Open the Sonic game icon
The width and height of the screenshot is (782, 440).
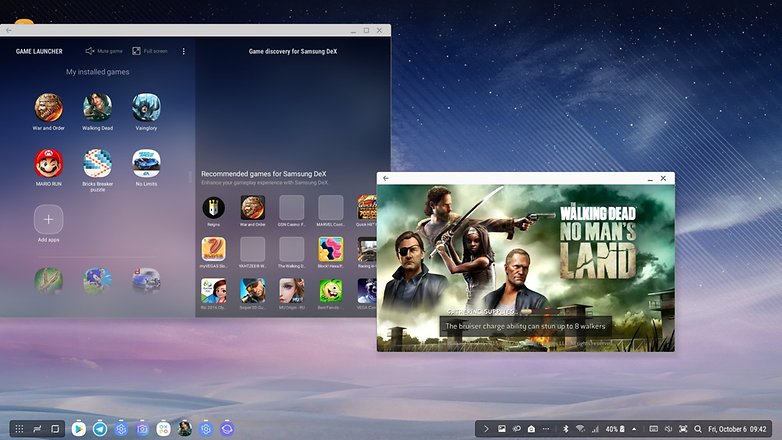tap(97, 280)
